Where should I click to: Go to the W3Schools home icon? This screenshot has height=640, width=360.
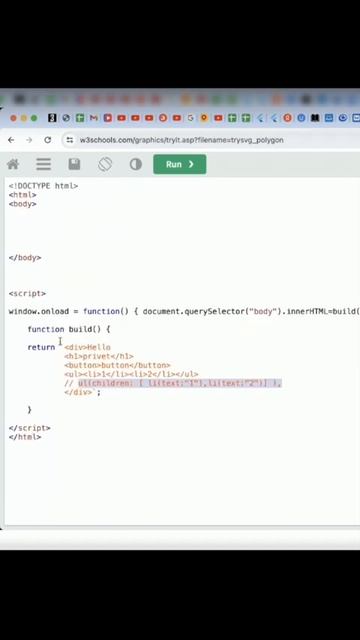pyautogui.click(x=13, y=164)
